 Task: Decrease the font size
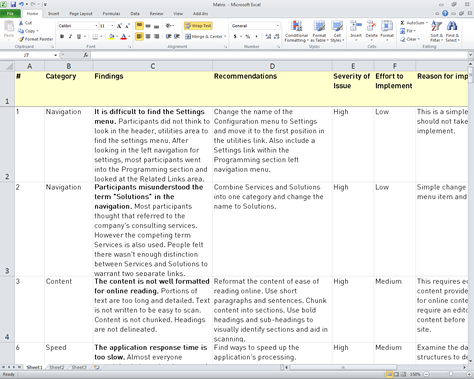(x=127, y=26)
